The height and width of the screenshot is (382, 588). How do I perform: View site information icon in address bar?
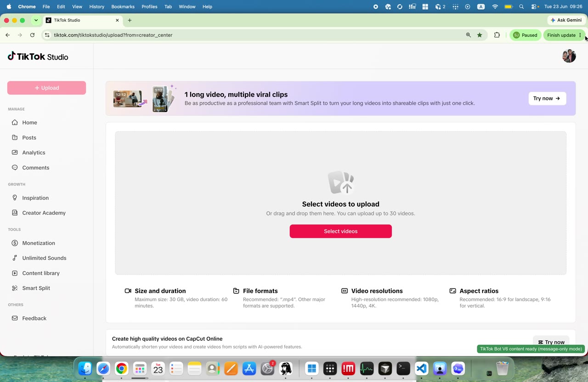pos(47,35)
